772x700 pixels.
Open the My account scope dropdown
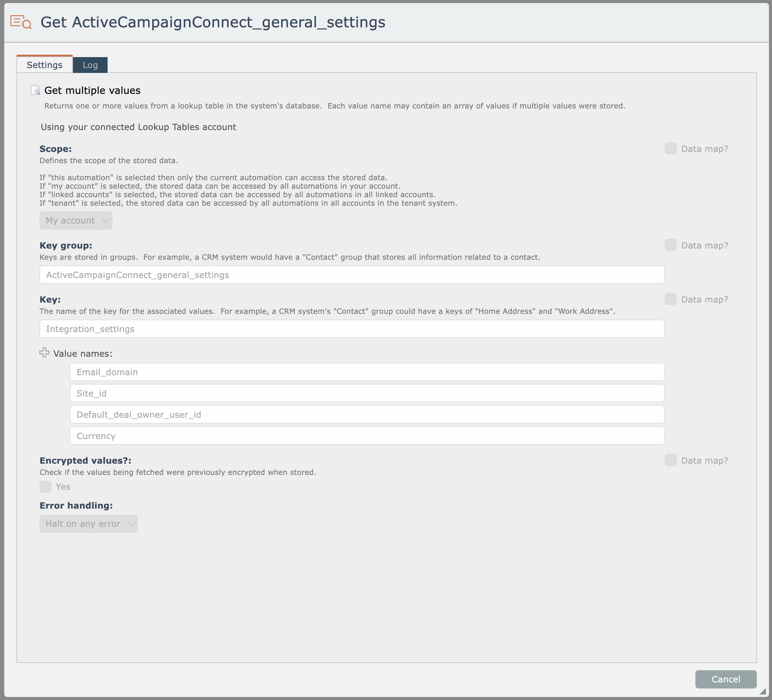(x=76, y=221)
